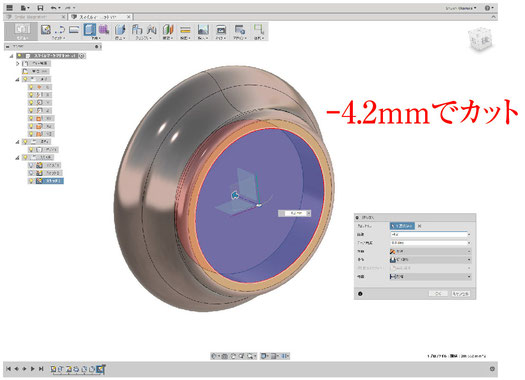The width and height of the screenshot is (525, 380).
Task: Select the Create Sketch toolbar icon
Action: click(46, 30)
